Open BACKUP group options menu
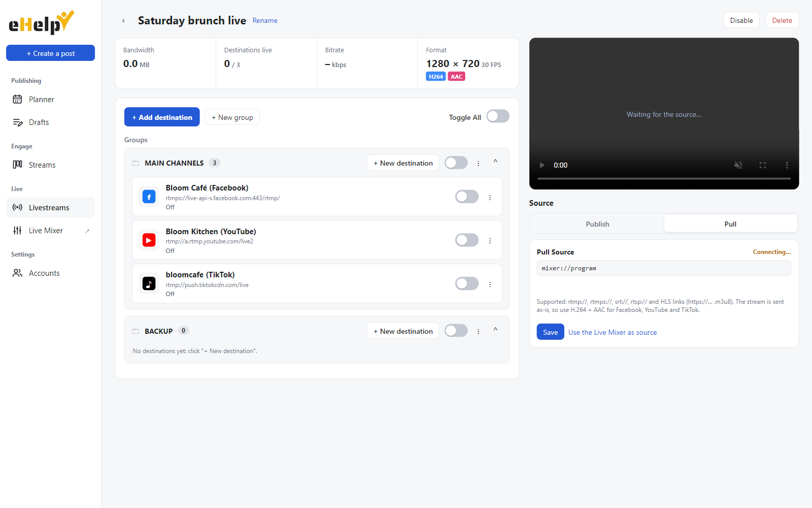 click(x=478, y=332)
